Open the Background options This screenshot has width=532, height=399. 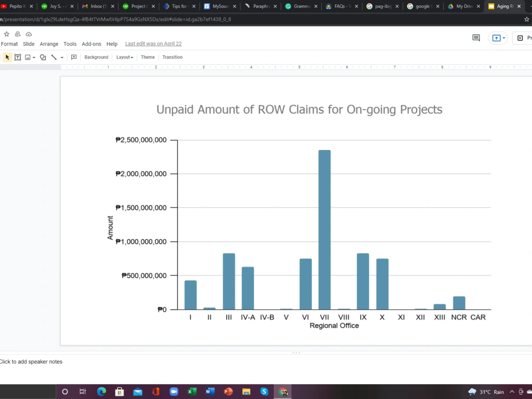(96, 57)
